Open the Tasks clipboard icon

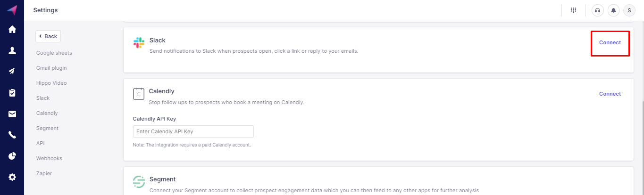click(12, 93)
